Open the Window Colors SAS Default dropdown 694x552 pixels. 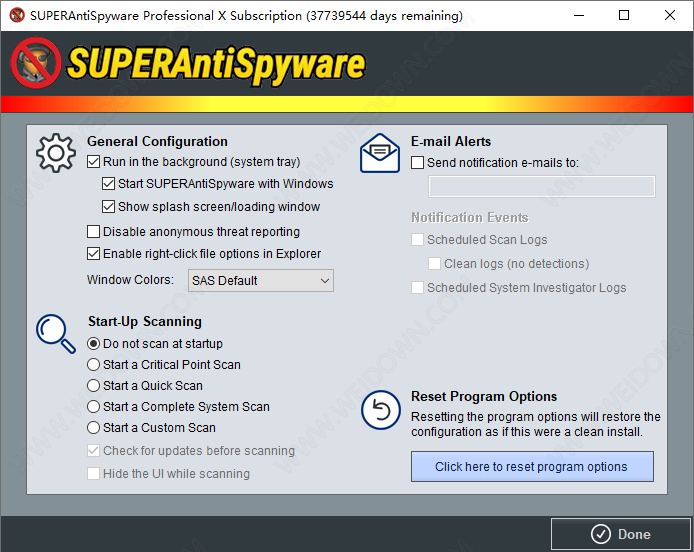261,281
